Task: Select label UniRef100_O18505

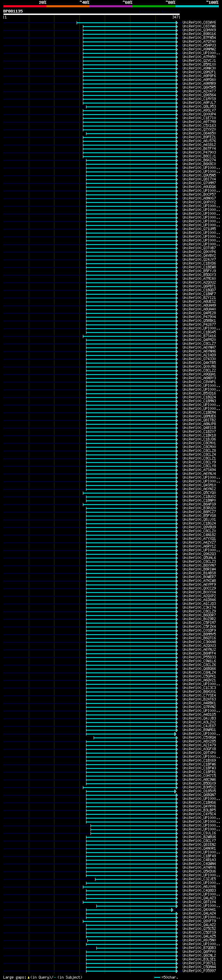Action: coord(199,791)
